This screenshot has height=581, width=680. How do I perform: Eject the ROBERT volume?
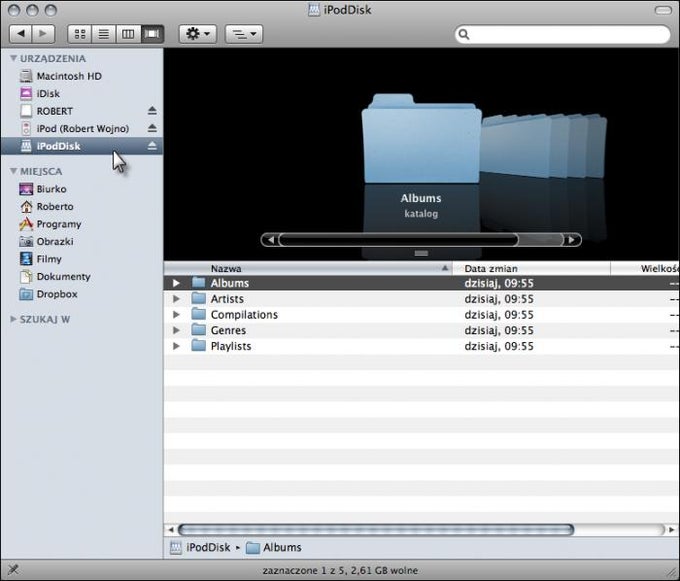(x=152, y=111)
